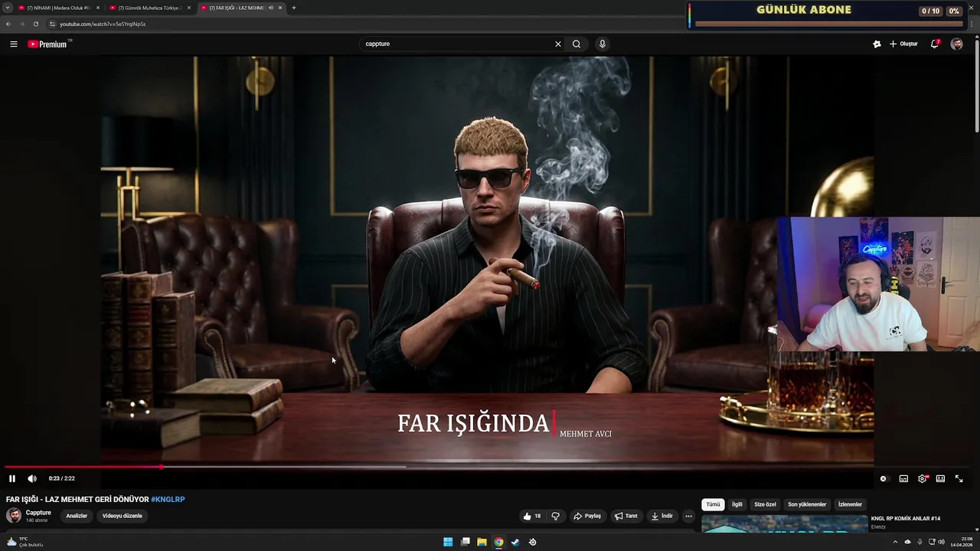Open system volume control in tray
The image size is (980, 551).
coord(941,542)
